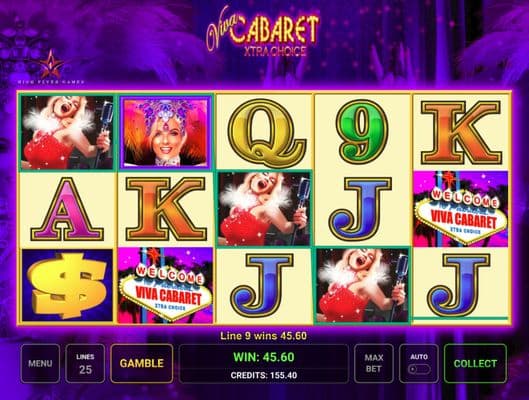The width and height of the screenshot is (529, 400).
Task: Click the COLLECT button
Action: click(475, 363)
